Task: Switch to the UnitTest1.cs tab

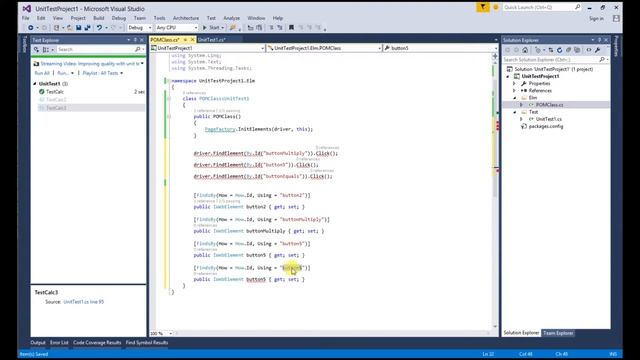Action: click(211, 40)
